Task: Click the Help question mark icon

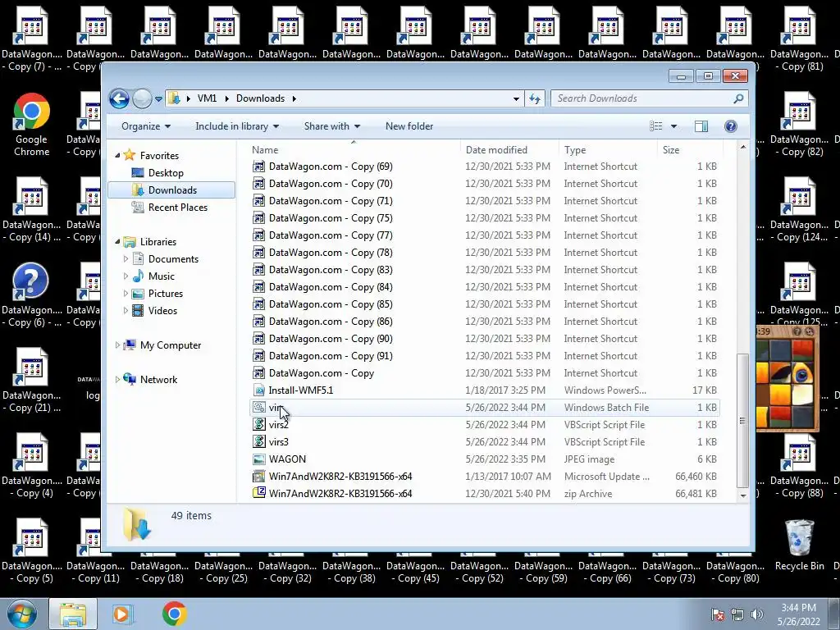Action: pos(730,126)
